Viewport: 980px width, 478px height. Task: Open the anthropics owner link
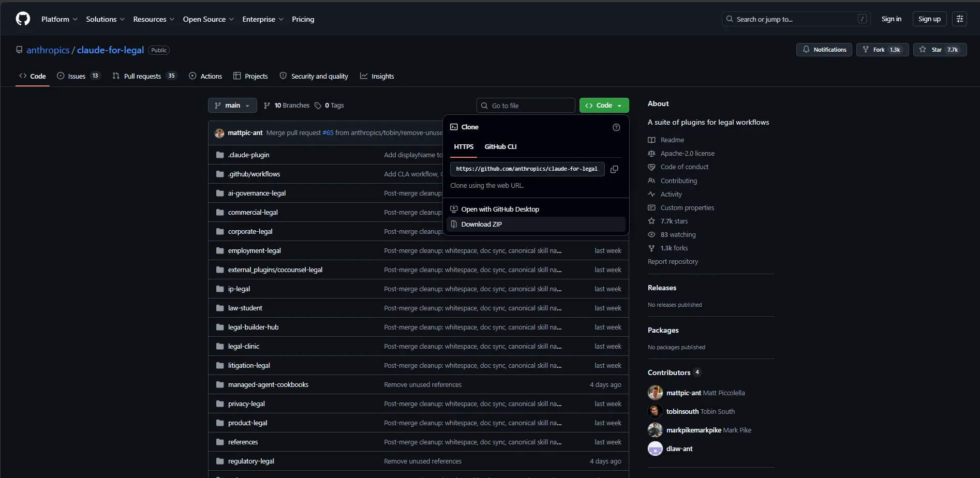[48, 50]
